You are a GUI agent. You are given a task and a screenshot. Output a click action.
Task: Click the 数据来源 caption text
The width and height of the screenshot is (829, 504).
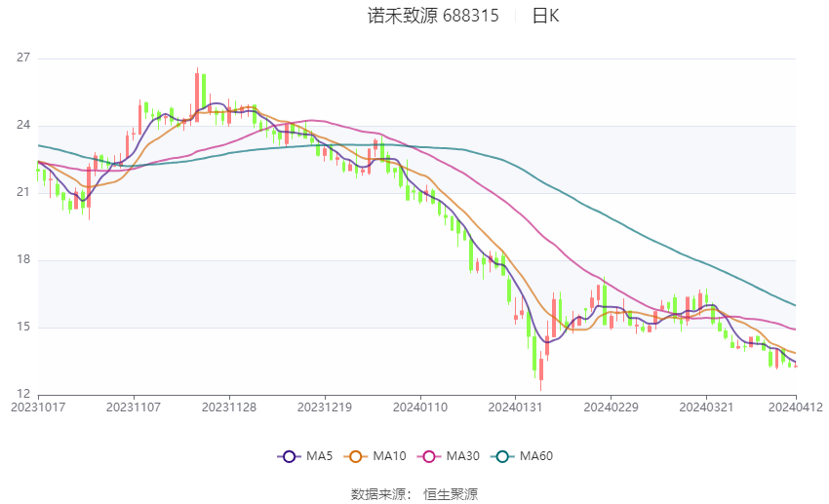[x=380, y=494]
